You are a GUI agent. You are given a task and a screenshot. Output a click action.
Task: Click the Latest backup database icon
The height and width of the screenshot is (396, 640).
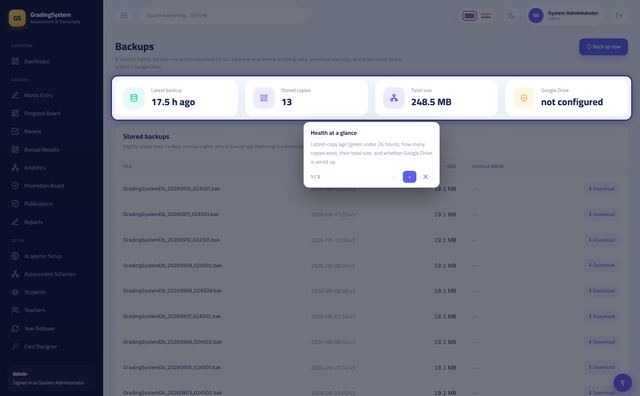coord(133,98)
